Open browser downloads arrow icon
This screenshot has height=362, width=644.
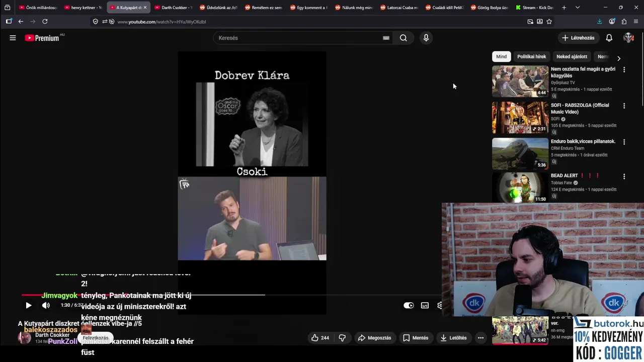click(x=599, y=22)
